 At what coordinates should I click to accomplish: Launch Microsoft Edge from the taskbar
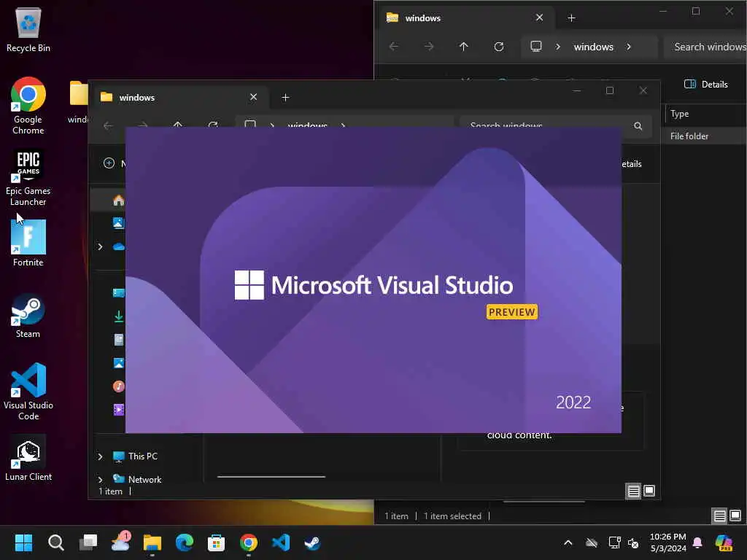pos(185,542)
